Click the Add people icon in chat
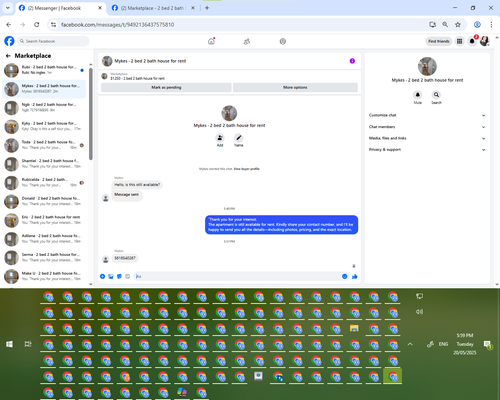 coord(220,138)
